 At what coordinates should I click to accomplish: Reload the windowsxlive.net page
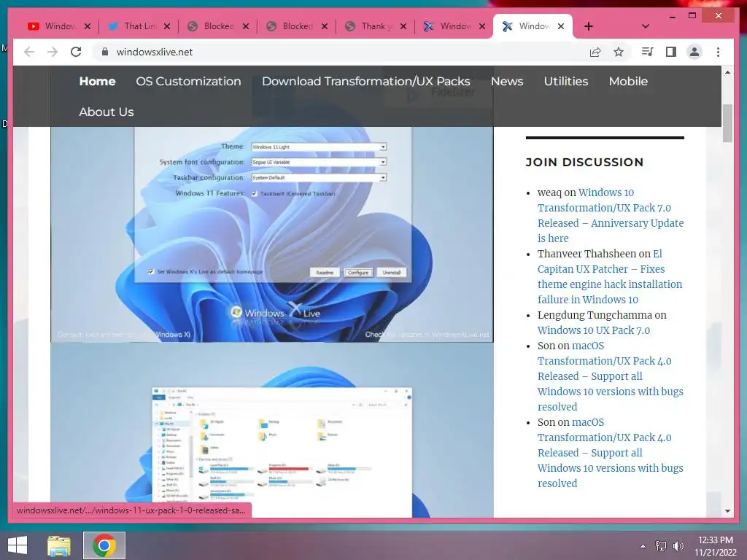(76, 52)
